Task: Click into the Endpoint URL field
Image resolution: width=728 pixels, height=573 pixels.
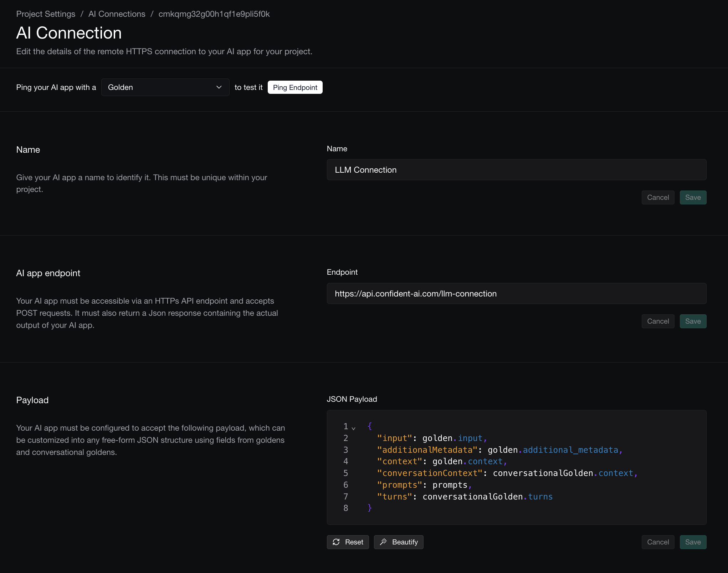Action: [x=516, y=294]
